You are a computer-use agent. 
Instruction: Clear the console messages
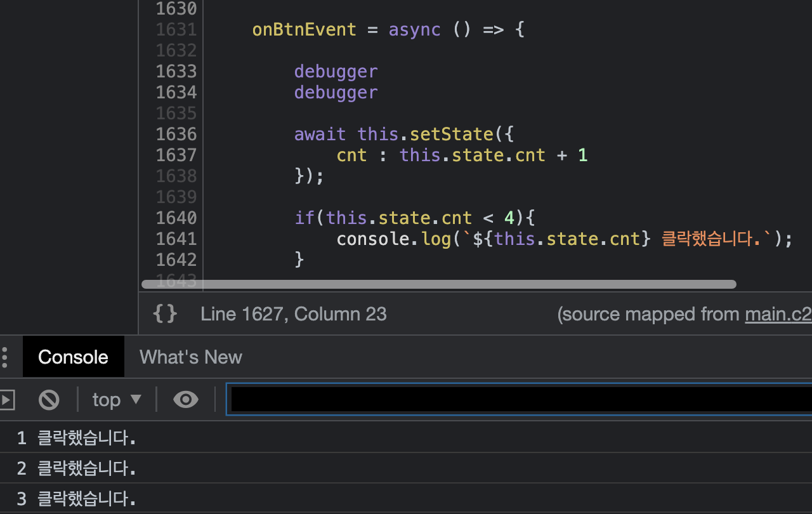coord(48,399)
